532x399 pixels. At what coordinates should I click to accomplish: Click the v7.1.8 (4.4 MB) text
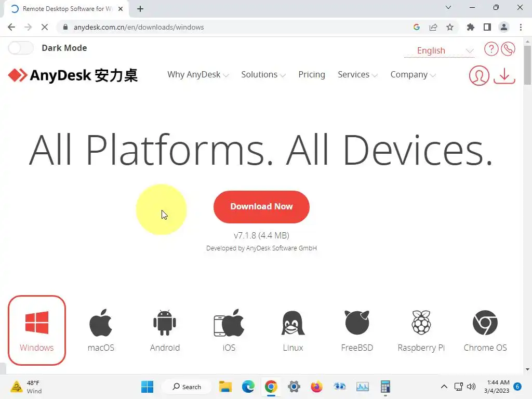click(x=261, y=235)
